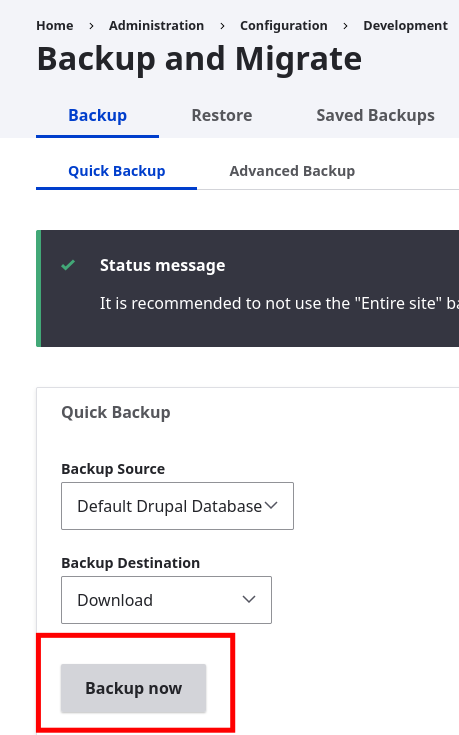Open the Configuration breadcrumb link
Viewport: 459px width, 735px height.
(284, 25)
